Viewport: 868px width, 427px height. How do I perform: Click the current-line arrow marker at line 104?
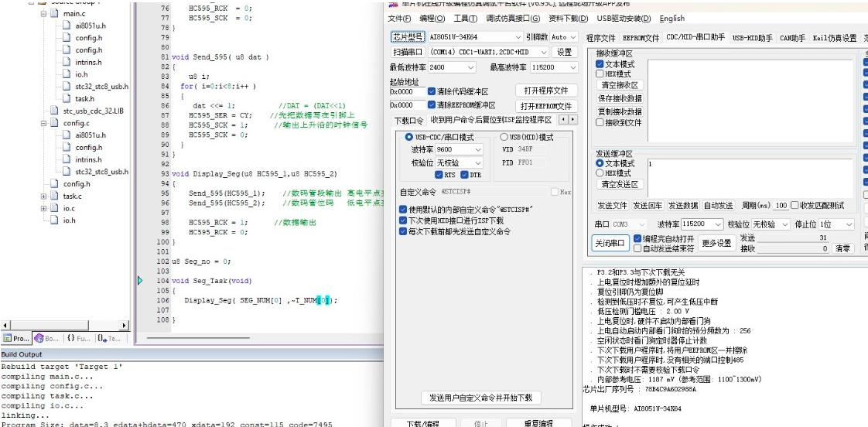pos(140,281)
